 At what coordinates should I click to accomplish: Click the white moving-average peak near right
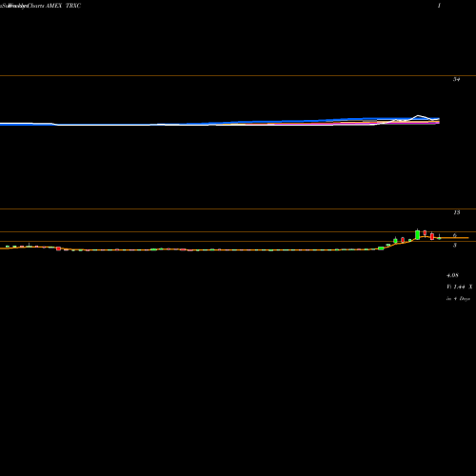[418, 115]
